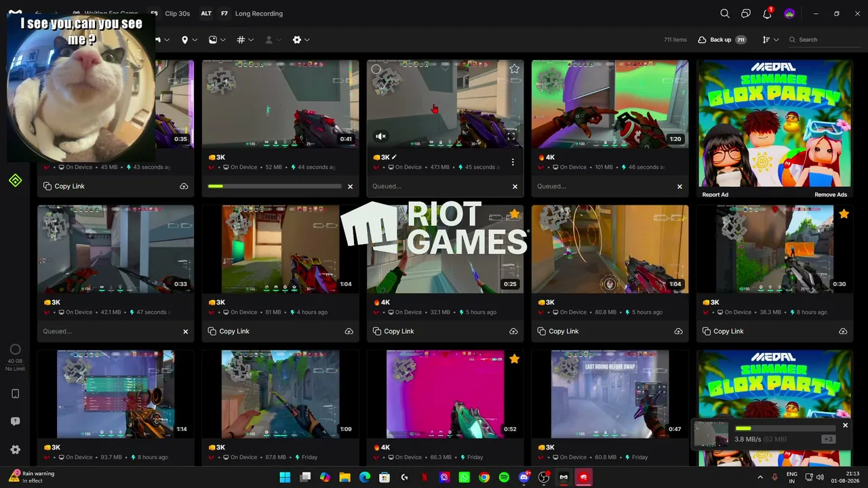Open the search magnifier in the title bar

[x=725, y=14]
